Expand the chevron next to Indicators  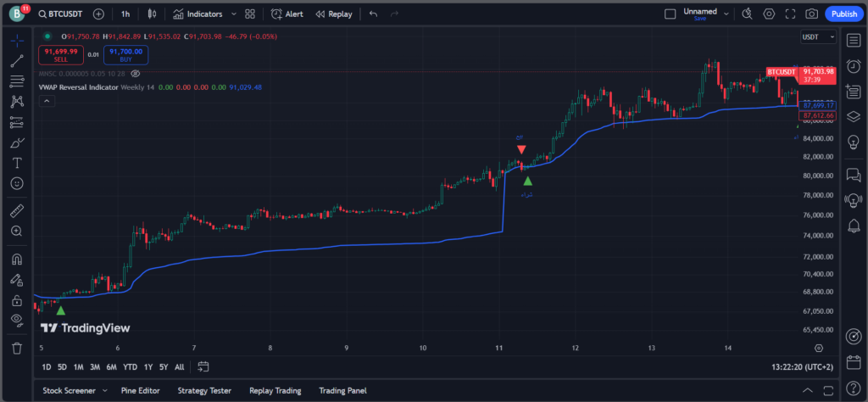click(x=234, y=14)
